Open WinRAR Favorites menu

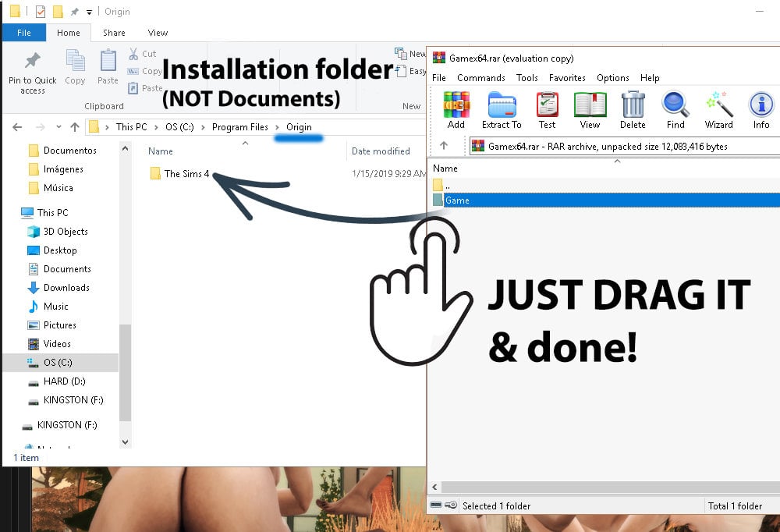click(567, 78)
